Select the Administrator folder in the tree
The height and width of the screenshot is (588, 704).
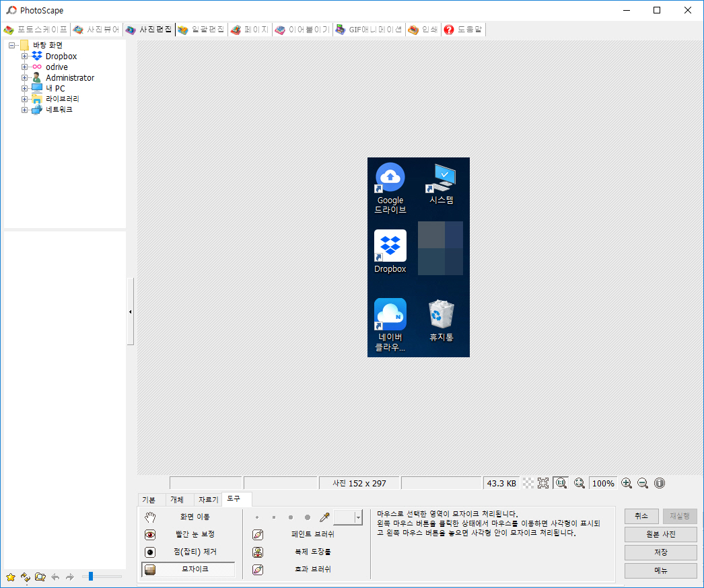click(x=70, y=77)
